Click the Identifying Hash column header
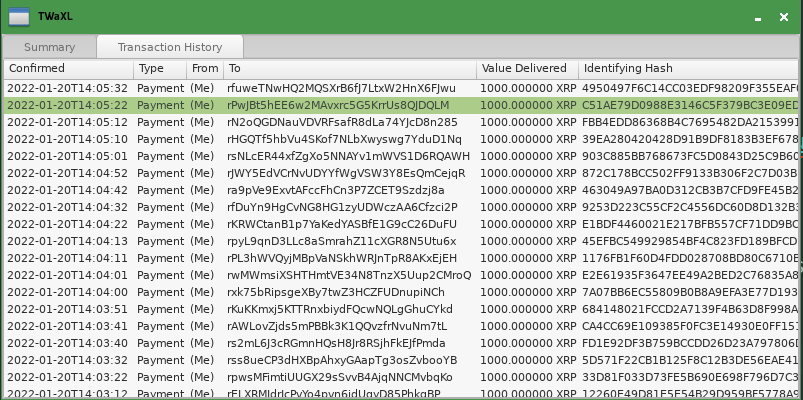This screenshot has width=803, height=400. coord(688,69)
